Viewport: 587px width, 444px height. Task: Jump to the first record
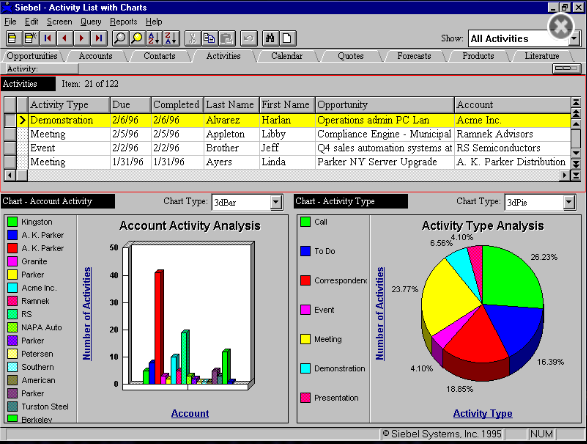(48, 38)
